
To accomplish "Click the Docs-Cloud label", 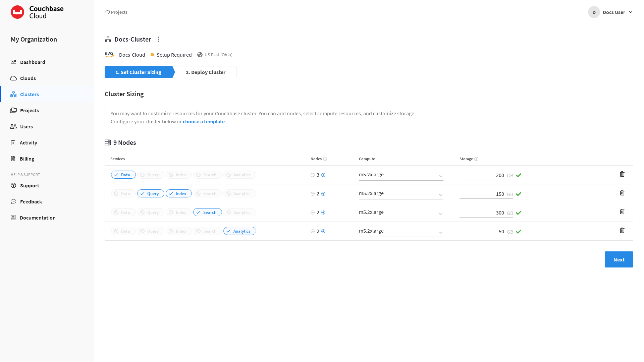I will [132, 55].
